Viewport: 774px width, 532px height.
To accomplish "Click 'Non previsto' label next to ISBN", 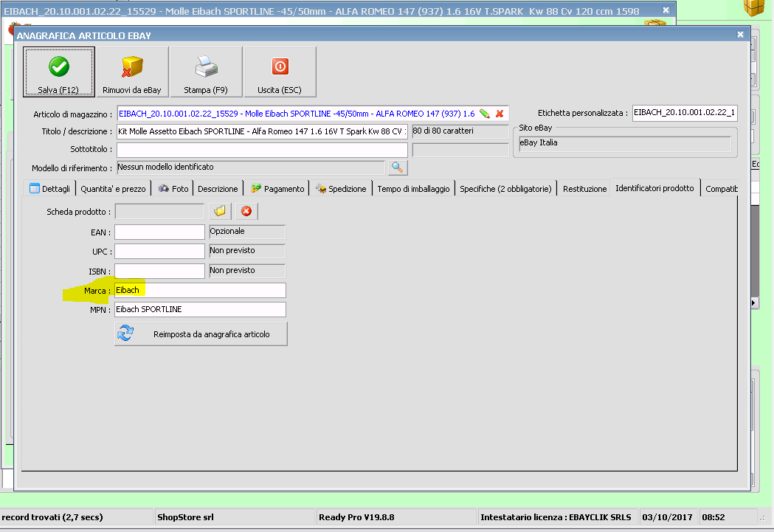I will 247,271.
